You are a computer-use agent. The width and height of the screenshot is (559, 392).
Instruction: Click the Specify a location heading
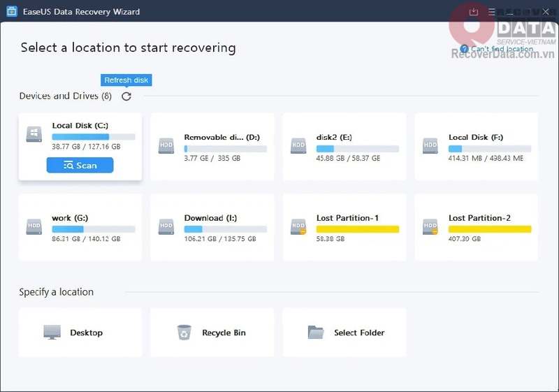coord(57,292)
